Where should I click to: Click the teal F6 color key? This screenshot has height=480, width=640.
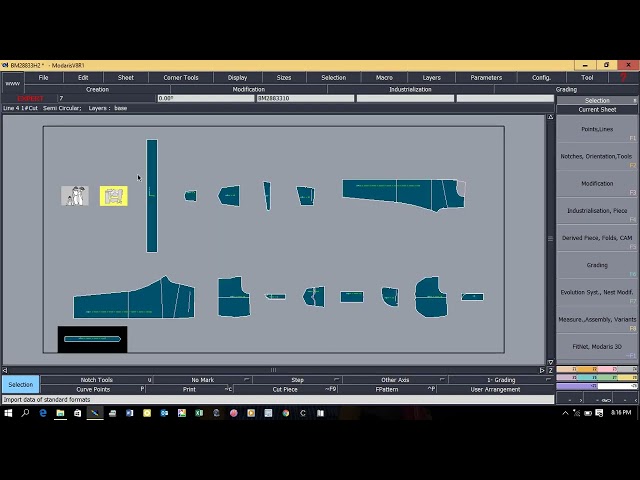coord(587,378)
